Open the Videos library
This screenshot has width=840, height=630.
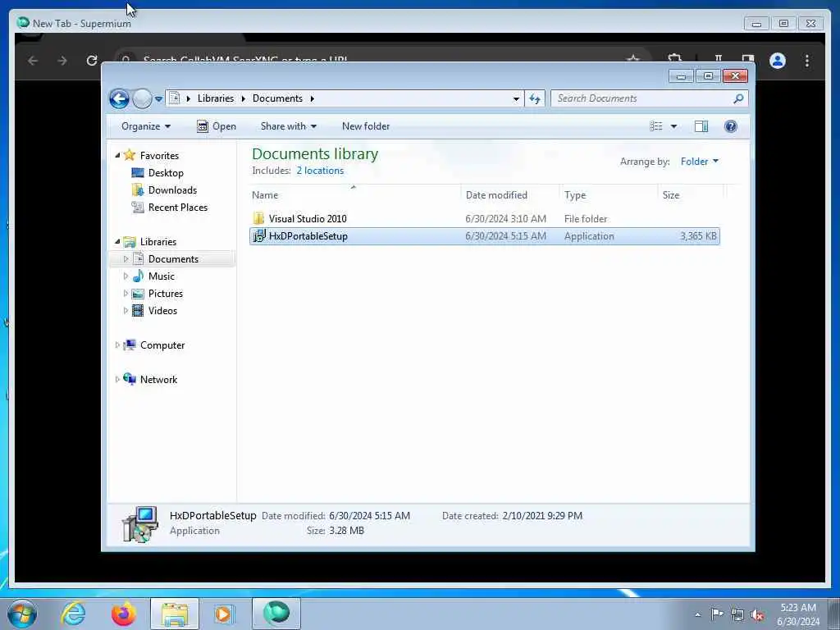tap(162, 311)
